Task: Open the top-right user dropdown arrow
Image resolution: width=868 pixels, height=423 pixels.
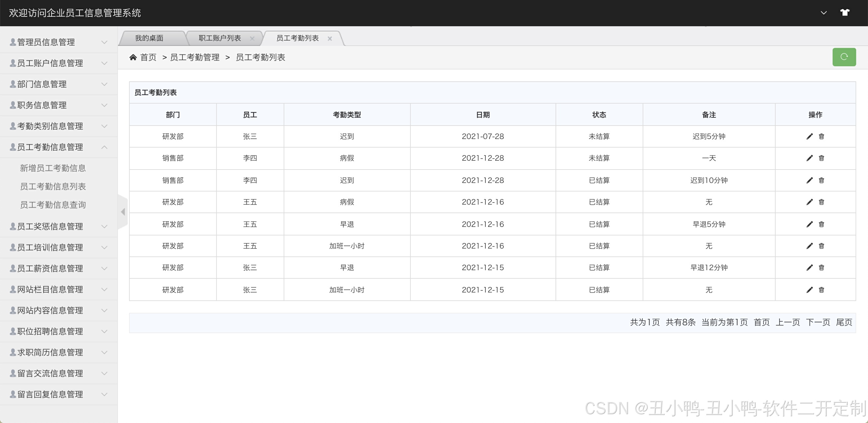Action: coord(823,13)
